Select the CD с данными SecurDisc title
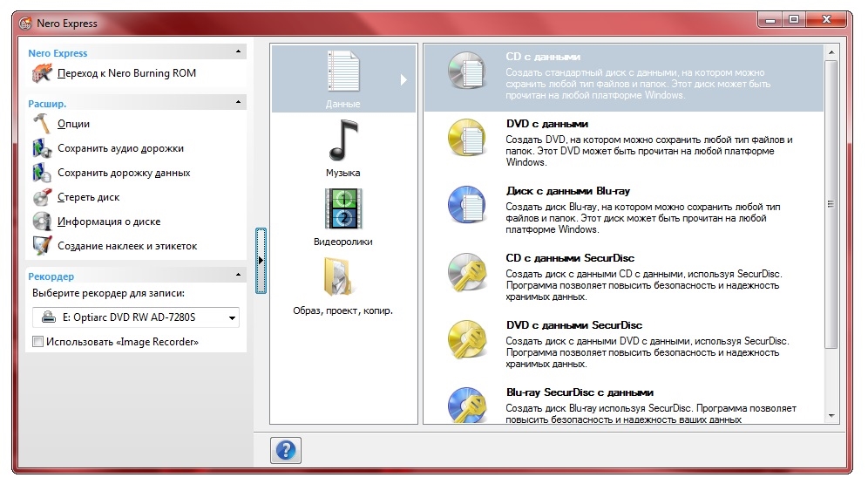The image size is (868, 491). tap(570, 257)
